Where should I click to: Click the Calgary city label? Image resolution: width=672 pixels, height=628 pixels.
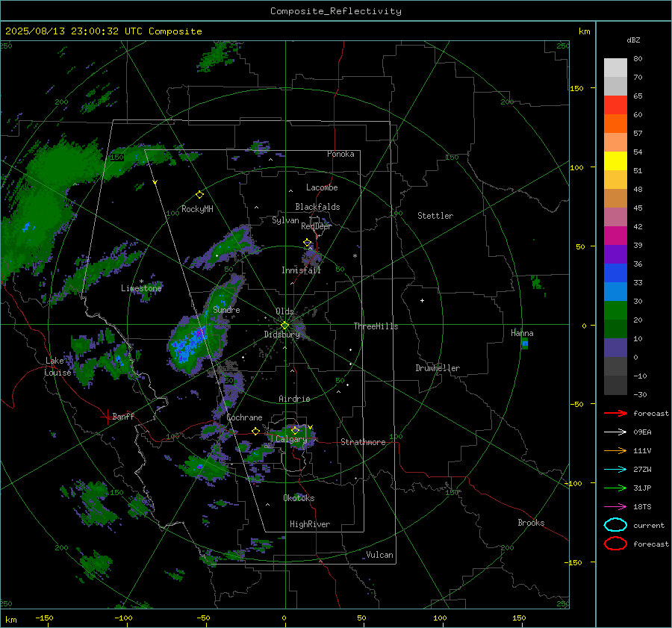pyautogui.click(x=291, y=439)
